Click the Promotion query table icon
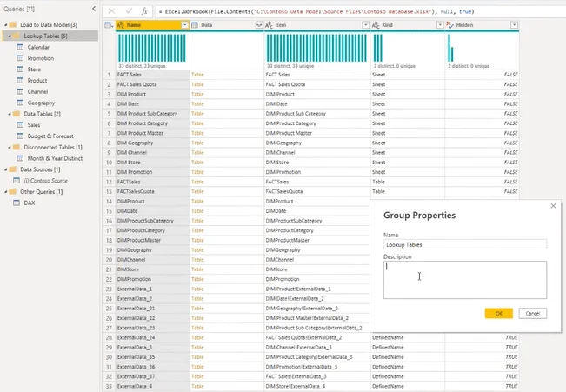Viewport: 566px width, 392px height. point(20,58)
